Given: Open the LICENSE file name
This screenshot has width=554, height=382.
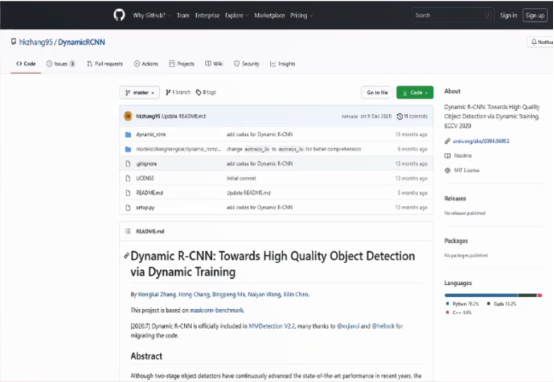Looking at the screenshot, I should pyautogui.click(x=145, y=178).
